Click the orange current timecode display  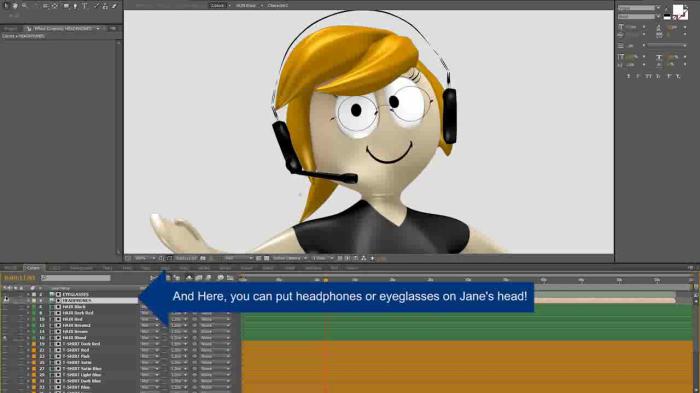19,278
